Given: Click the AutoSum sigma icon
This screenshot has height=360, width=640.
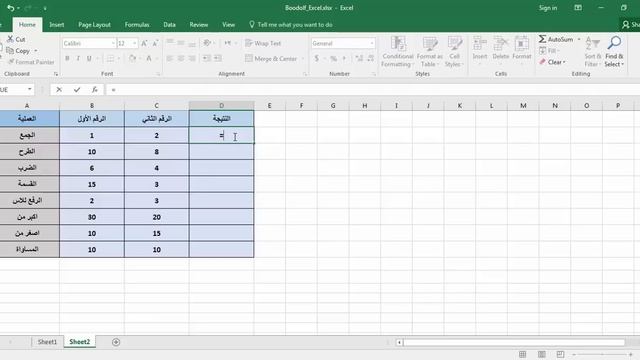Looking at the screenshot, I should pos(542,39).
